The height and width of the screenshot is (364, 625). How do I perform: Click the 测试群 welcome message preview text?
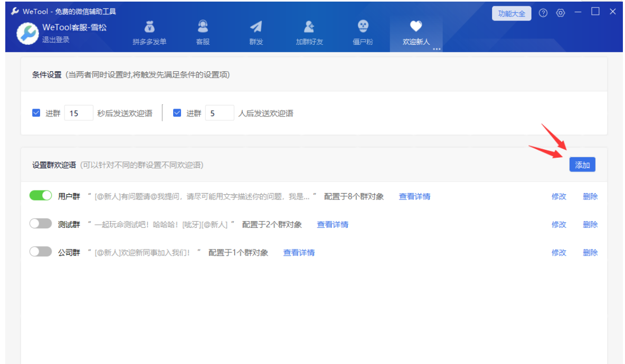[x=161, y=225]
